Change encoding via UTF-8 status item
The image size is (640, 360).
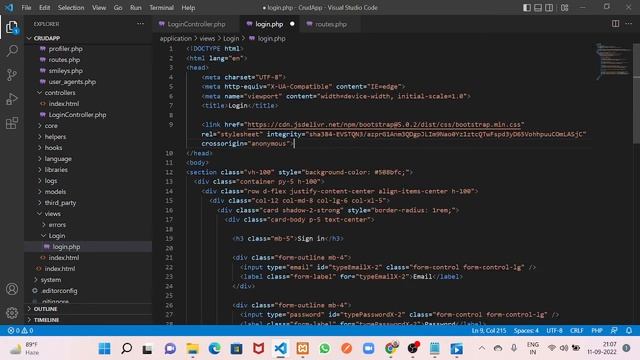554,330
